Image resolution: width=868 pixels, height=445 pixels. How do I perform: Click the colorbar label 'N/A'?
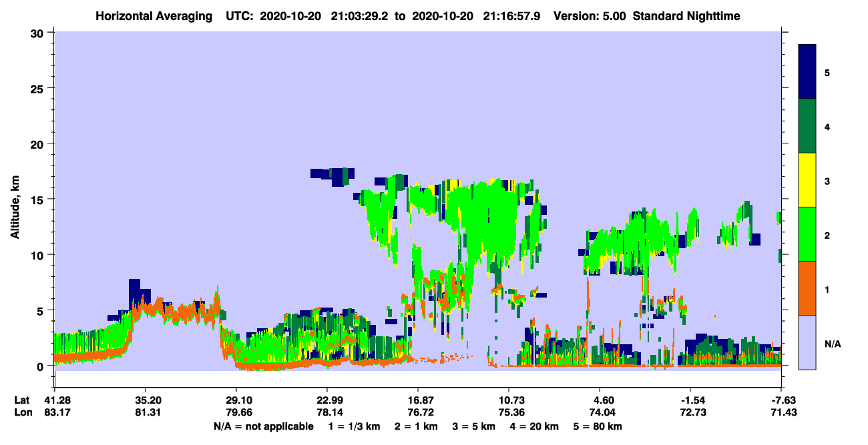tap(832, 344)
